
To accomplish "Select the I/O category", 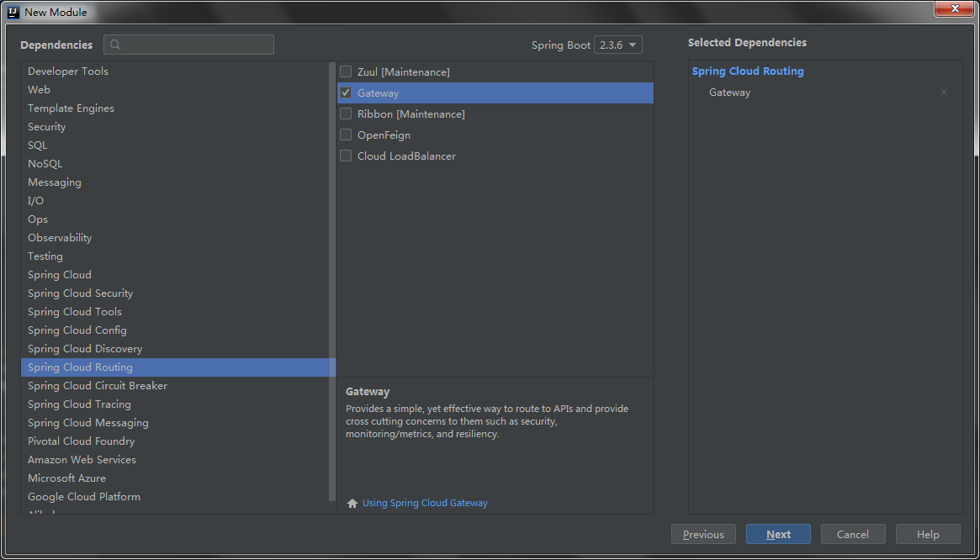I will pos(175,201).
